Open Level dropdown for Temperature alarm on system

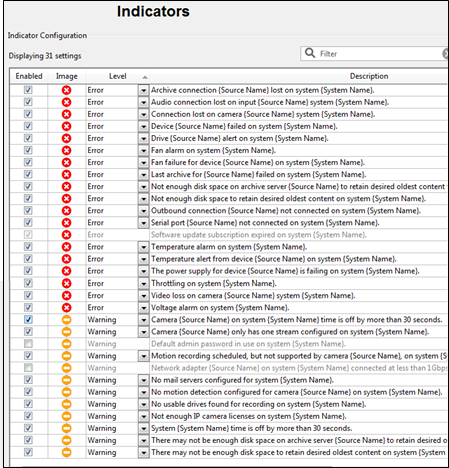143,247
